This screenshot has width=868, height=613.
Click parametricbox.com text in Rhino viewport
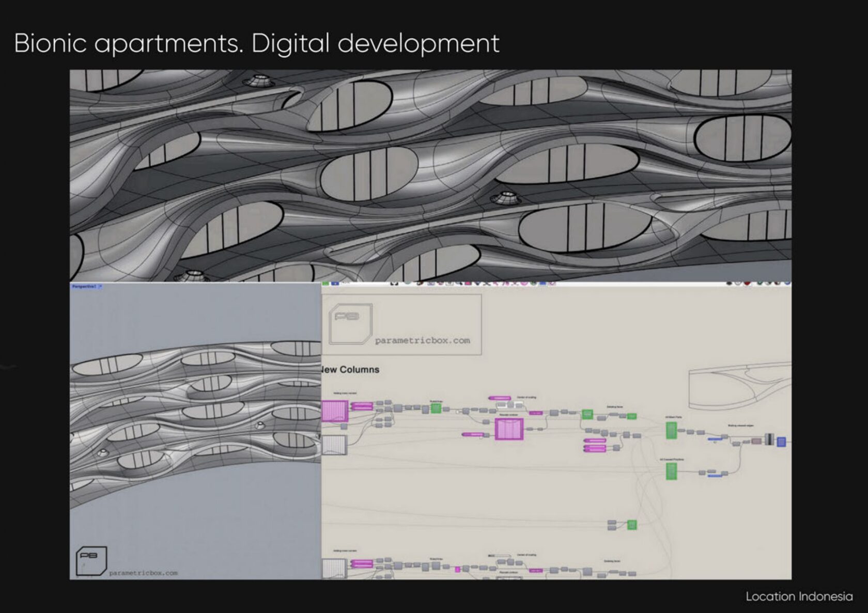(x=143, y=573)
